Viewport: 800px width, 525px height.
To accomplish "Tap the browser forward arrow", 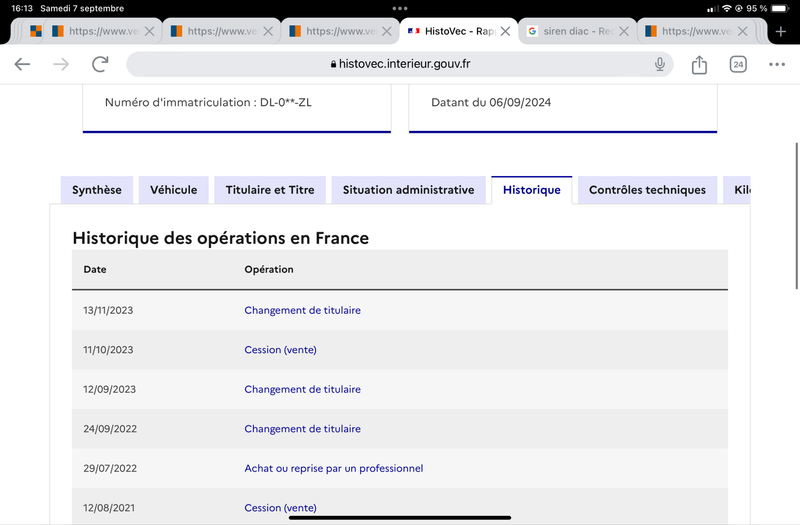I will pos(61,64).
